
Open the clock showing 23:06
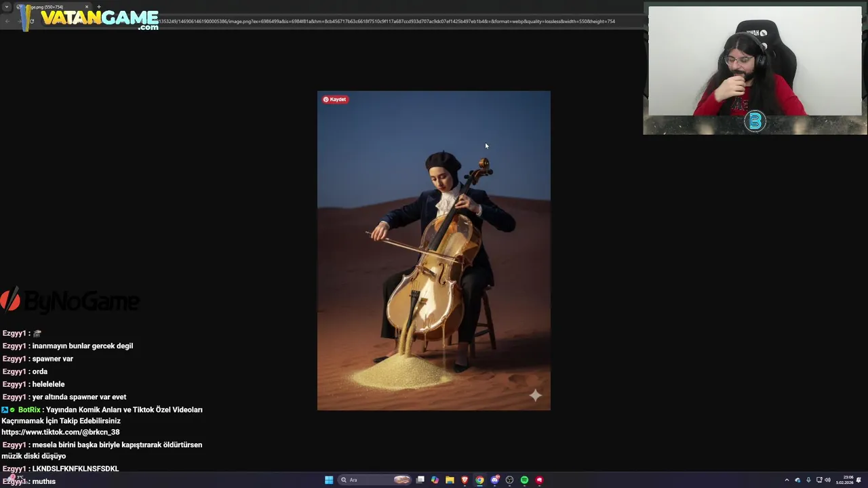click(x=845, y=480)
